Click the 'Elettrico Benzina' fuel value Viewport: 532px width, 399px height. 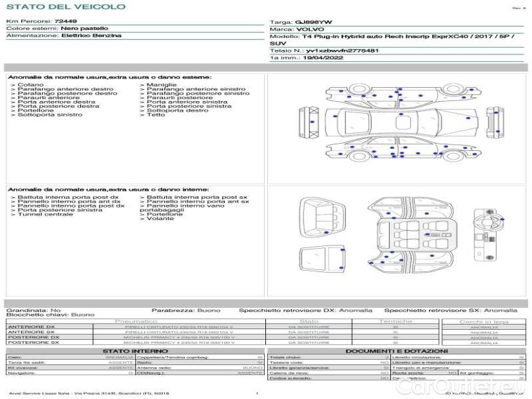[91, 35]
